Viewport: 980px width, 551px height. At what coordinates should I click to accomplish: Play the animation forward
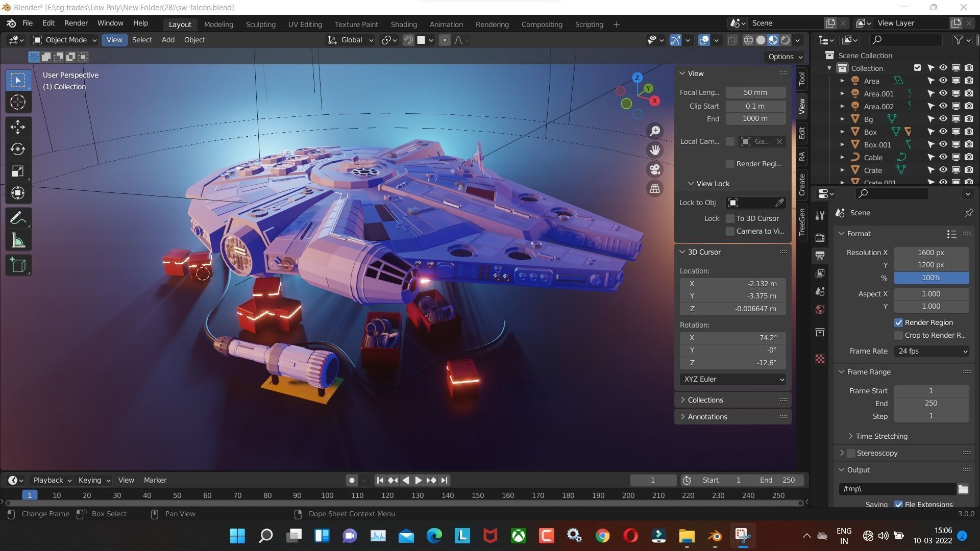coord(418,480)
